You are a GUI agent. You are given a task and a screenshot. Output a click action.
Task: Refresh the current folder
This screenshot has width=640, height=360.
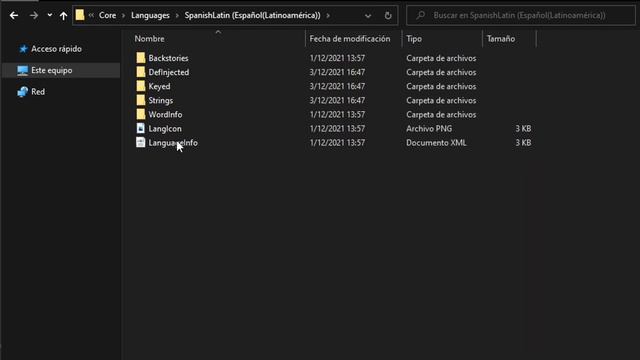click(388, 16)
